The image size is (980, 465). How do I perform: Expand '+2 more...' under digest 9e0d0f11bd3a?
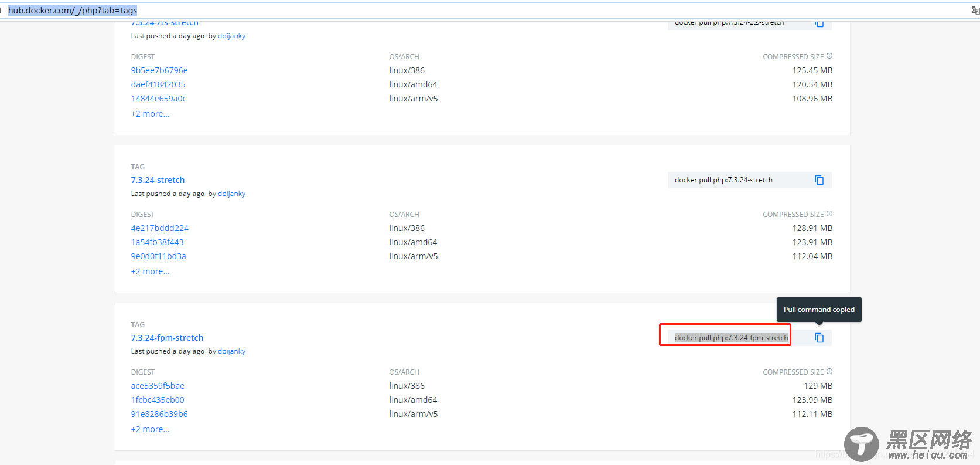151,271
